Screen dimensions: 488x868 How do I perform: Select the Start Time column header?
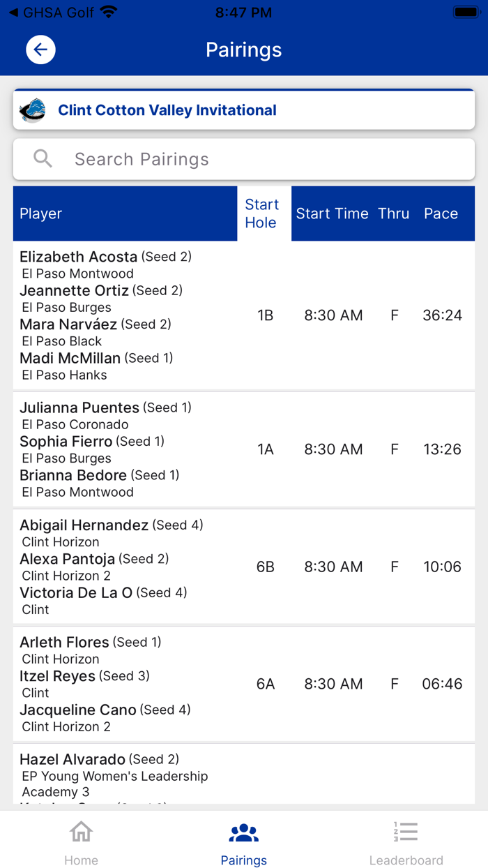coord(333,214)
